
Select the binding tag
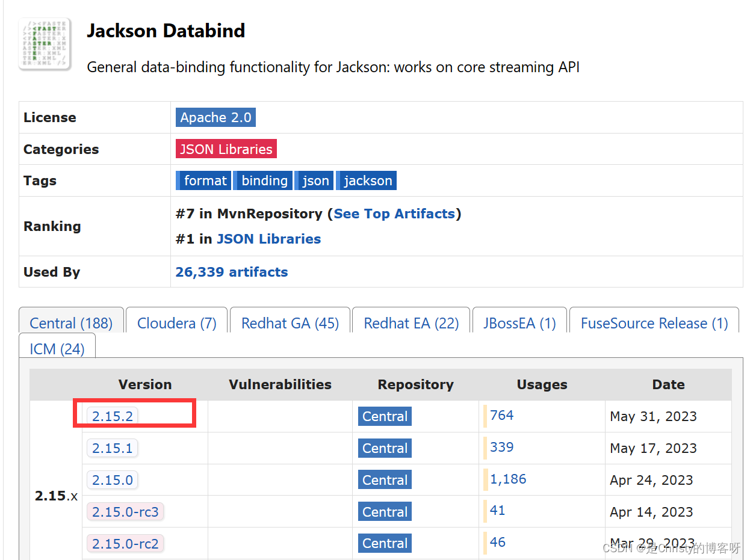(x=263, y=180)
